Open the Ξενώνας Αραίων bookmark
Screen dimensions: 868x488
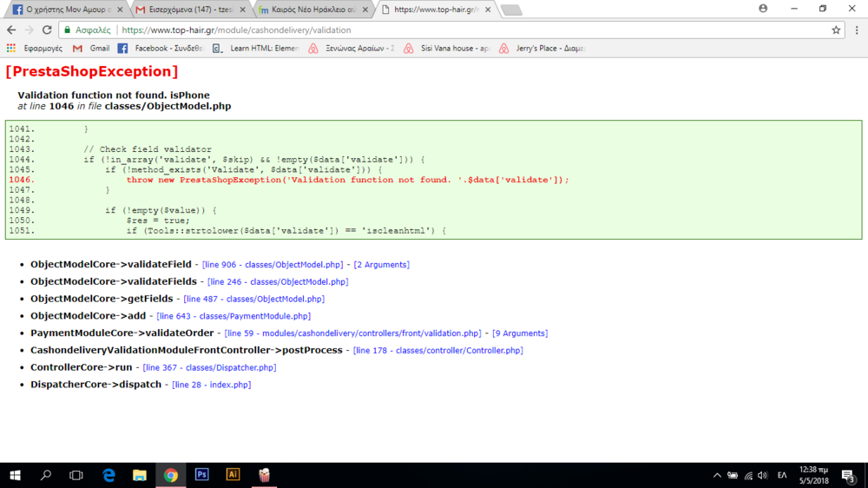pos(352,48)
